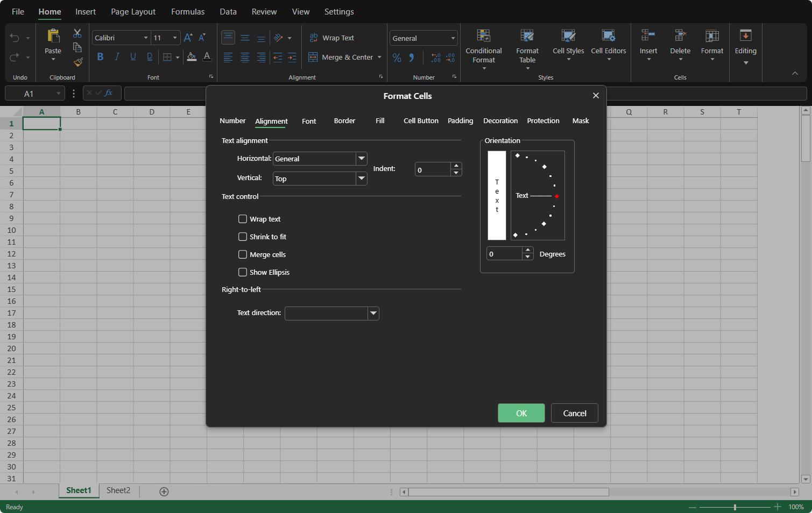This screenshot has height=513, width=812.
Task: Click the Italic icon in the ribbon
Action: coord(117,57)
